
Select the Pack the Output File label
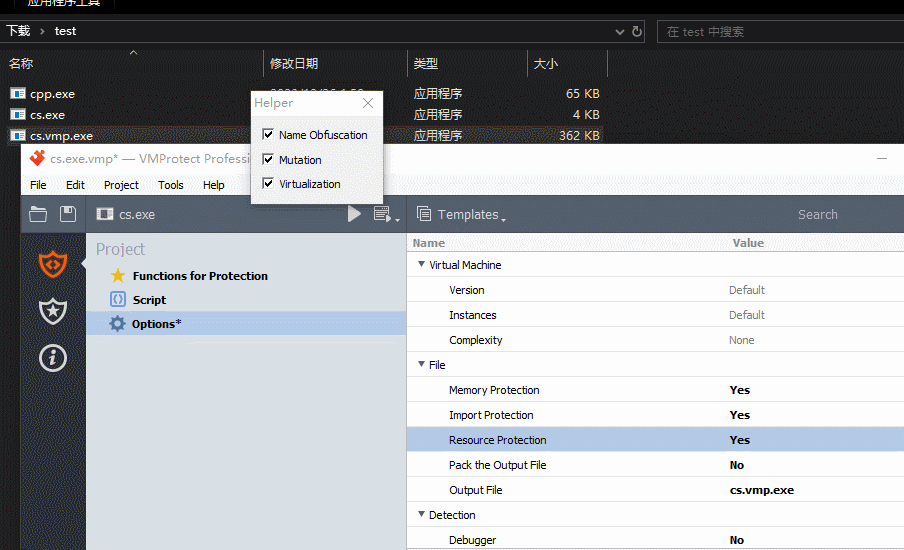click(498, 465)
